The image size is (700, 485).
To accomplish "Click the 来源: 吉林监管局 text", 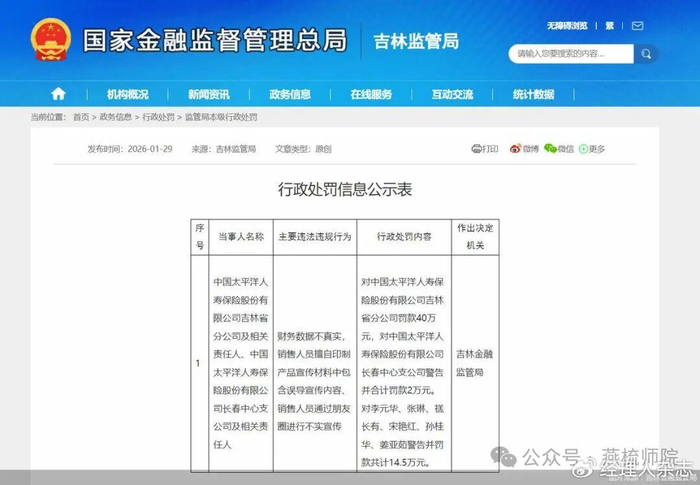I will click(224, 149).
